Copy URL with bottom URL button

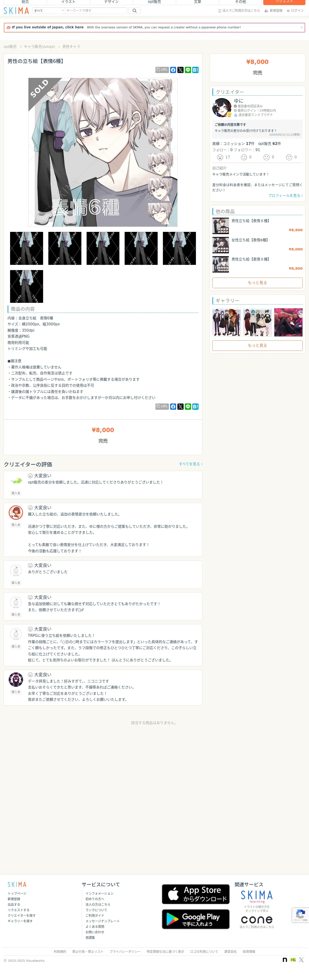tap(162, 407)
